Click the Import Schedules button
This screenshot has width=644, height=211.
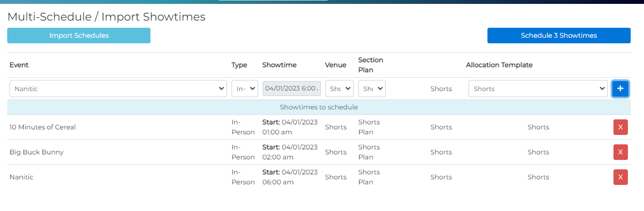(x=79, y=36)
